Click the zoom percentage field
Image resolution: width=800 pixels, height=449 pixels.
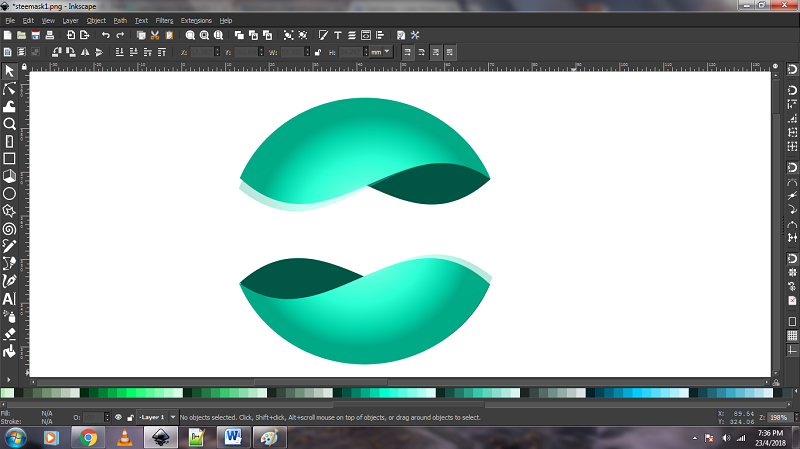(x=779, y=417)
